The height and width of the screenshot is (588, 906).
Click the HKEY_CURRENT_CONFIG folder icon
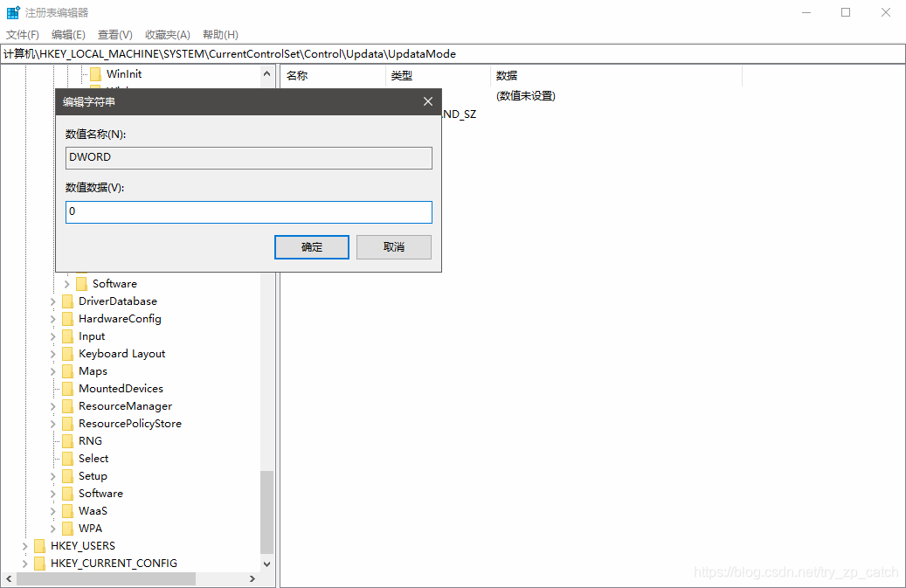40,564
